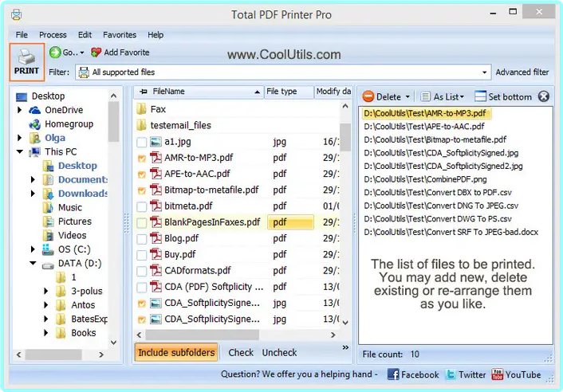Toggle the Include subfolders button

[176, 352]
